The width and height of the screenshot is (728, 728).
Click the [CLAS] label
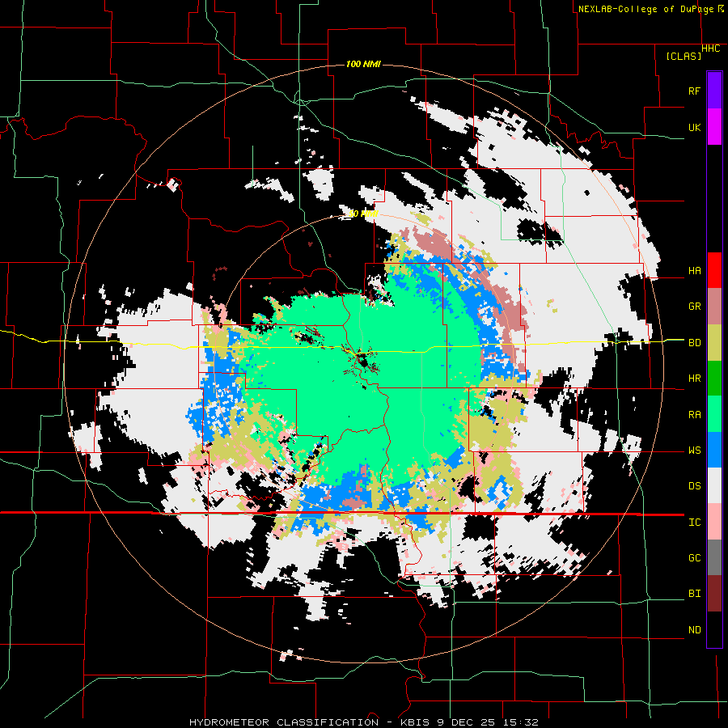pos(684,57)
